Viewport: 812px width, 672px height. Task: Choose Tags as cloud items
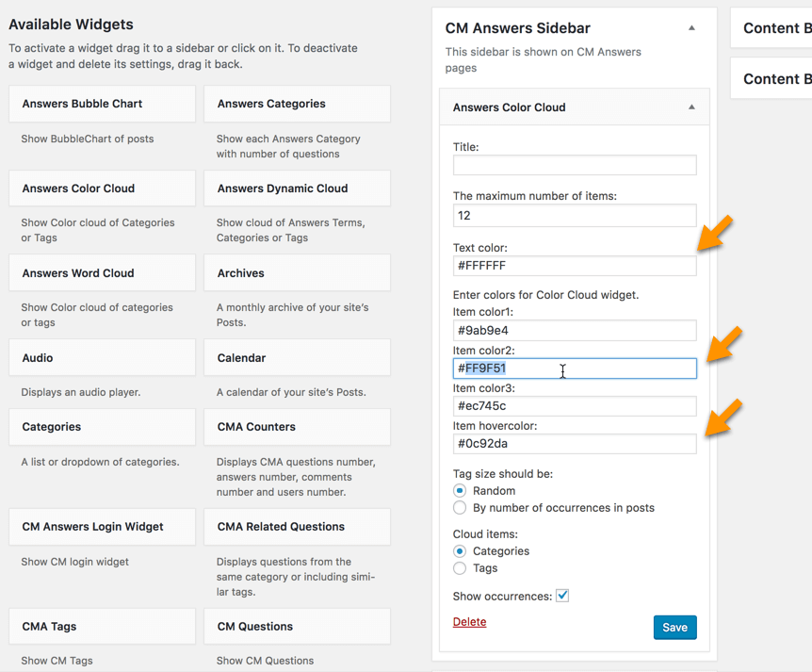click(x=460, y=568)
